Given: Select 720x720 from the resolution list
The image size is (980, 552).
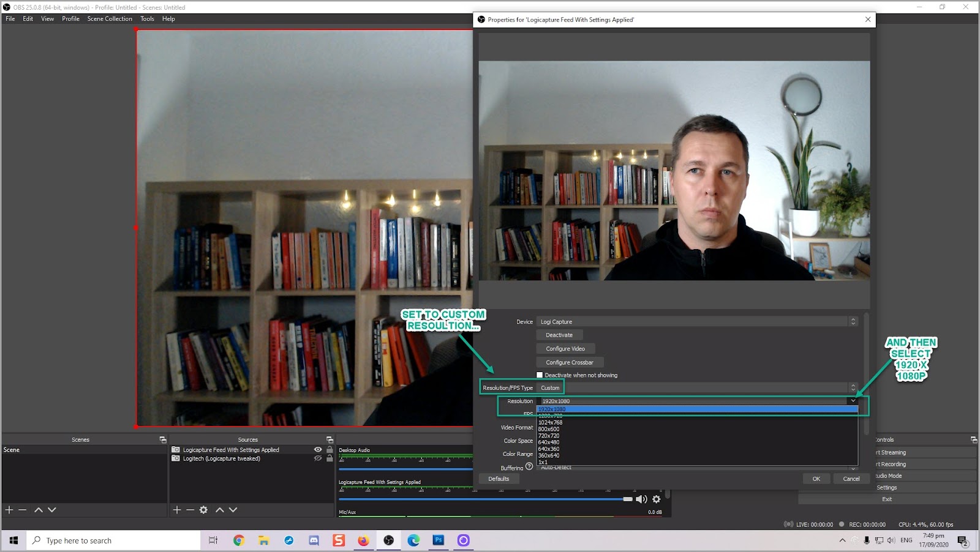Looking at the screenshot, I should coord(697,436).
